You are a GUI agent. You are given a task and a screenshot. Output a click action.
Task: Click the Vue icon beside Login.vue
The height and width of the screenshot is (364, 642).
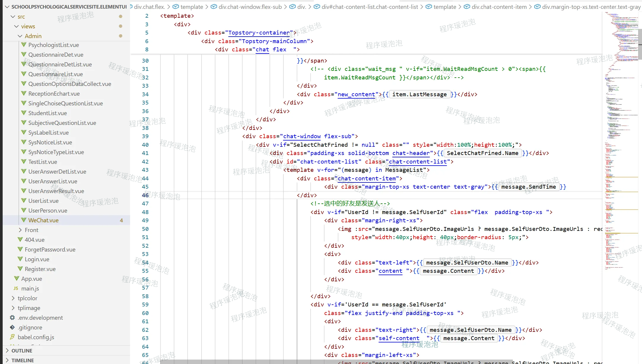[20, 259]
